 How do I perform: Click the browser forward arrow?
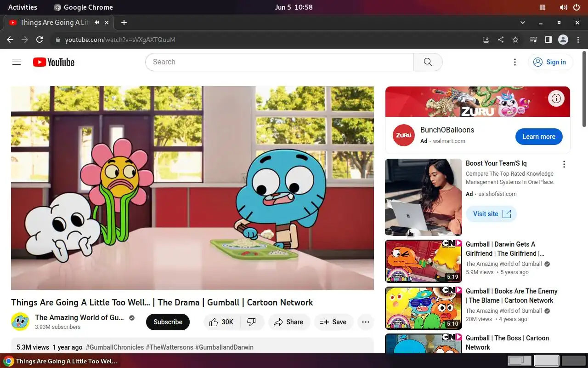coord(25,40)
